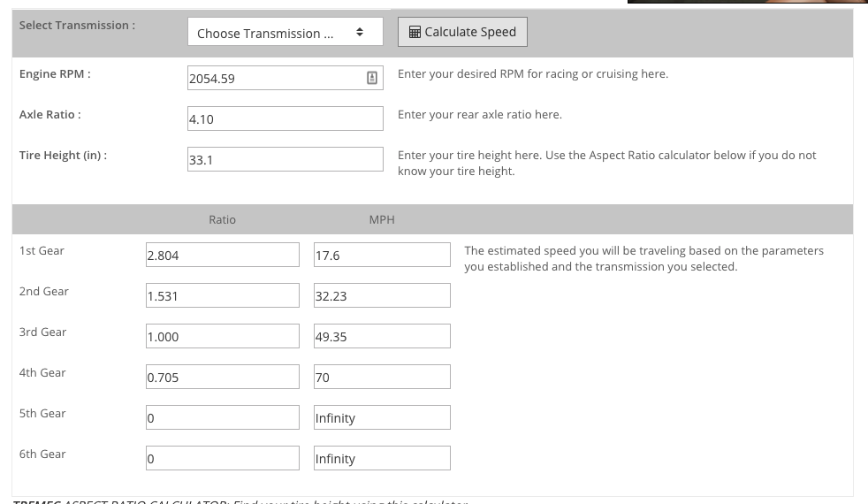Image resolution: width=868 pixels, height=504 pixels.
Task: Select the 5th Gear MPH Infinity field
Action: pos(382,417)
